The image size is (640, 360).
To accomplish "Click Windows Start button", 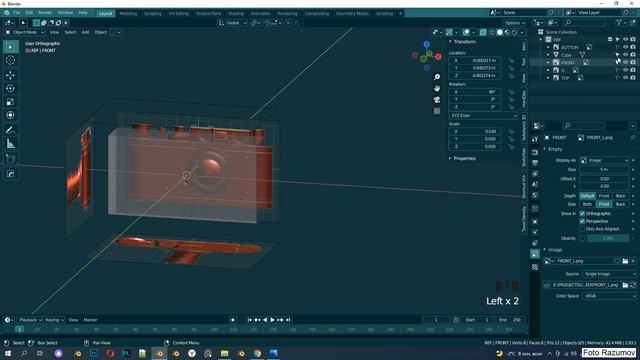I will coord(7,353).
